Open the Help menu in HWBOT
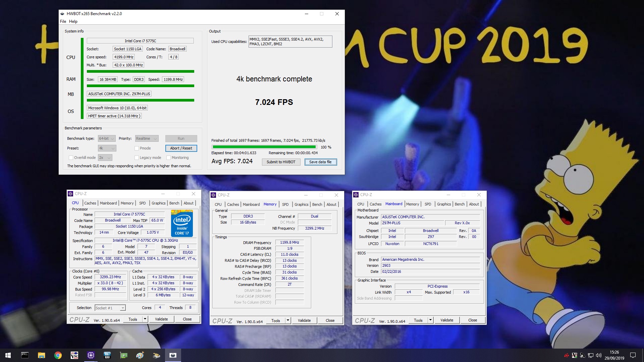644x362 pixels. click(73, 21)
